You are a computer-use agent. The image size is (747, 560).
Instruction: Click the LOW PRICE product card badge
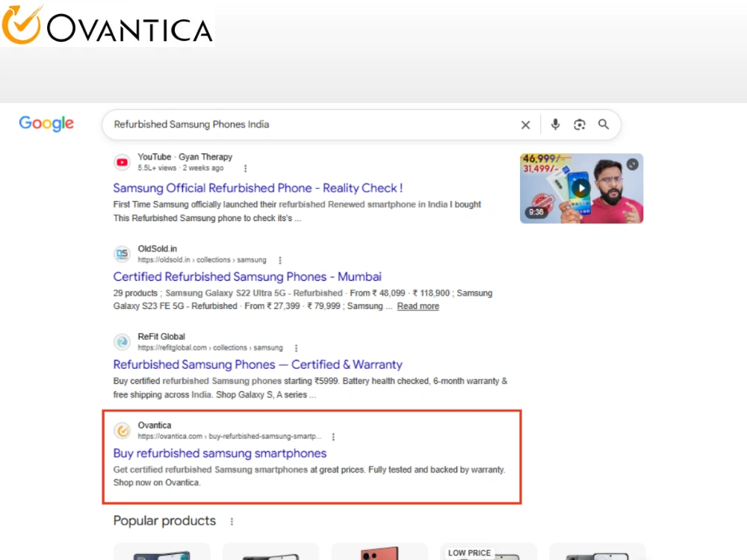[469, 553]
